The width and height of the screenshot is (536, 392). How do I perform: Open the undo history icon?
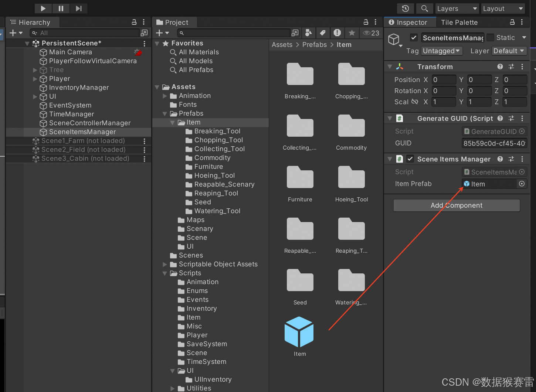[x=406, y=8]
